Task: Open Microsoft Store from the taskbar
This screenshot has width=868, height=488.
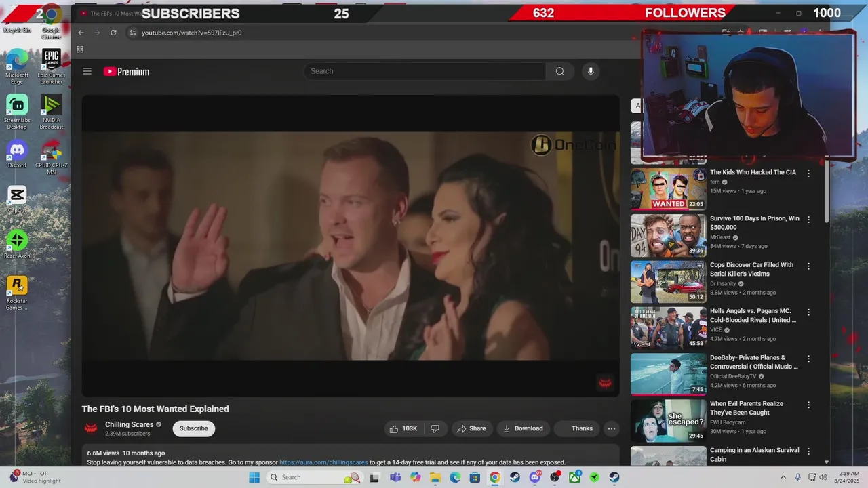Action: (x=475, y=477)
